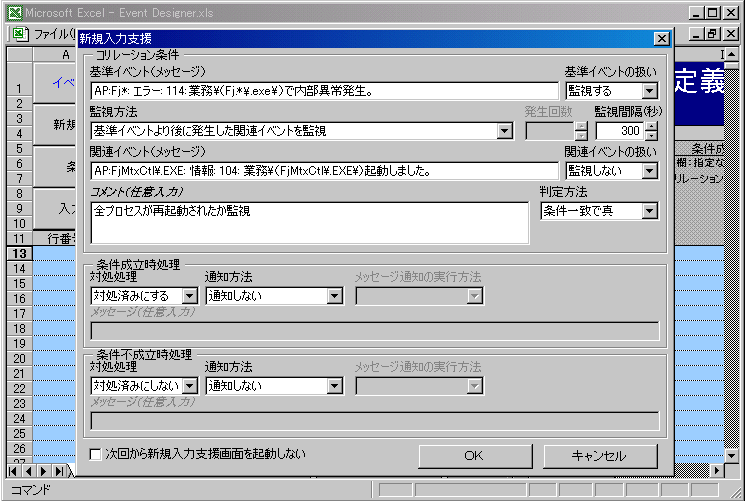Screen dimensions: 745x501
Task: Click the Excel application icon in the title bar
Action: tap(15, 13)
